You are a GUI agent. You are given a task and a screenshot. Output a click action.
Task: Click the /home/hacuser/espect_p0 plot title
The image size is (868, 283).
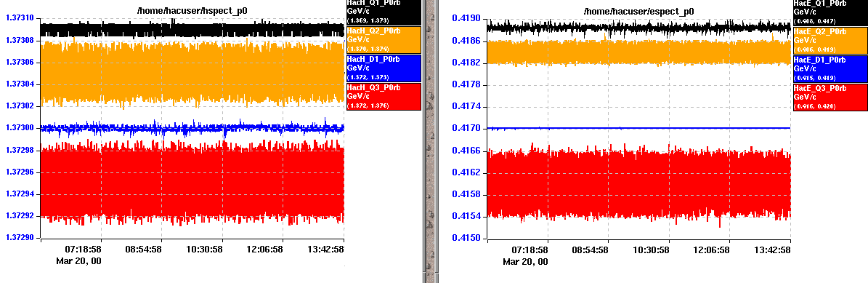pos(638,10)
